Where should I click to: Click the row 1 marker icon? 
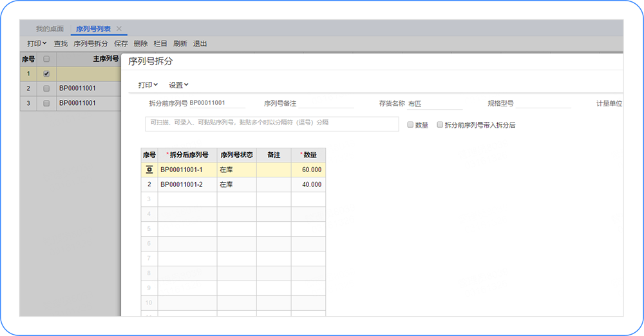[x=149, y=170]
